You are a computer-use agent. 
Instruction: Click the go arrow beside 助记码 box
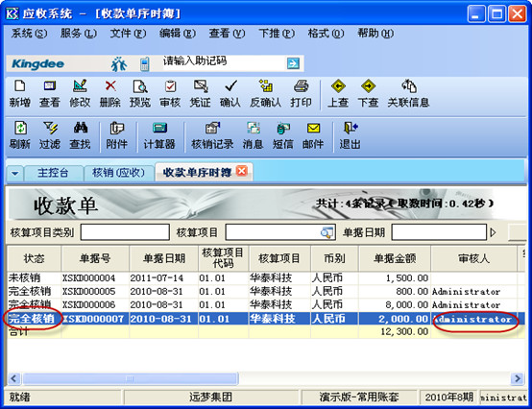pos(293,63)
